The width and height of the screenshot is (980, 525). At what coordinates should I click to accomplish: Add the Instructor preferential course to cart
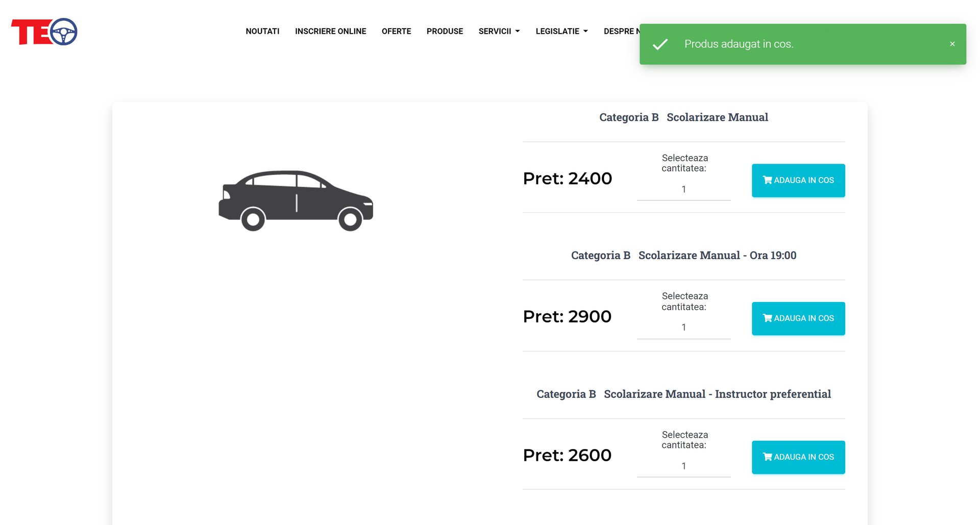click(x=798, y=457)
